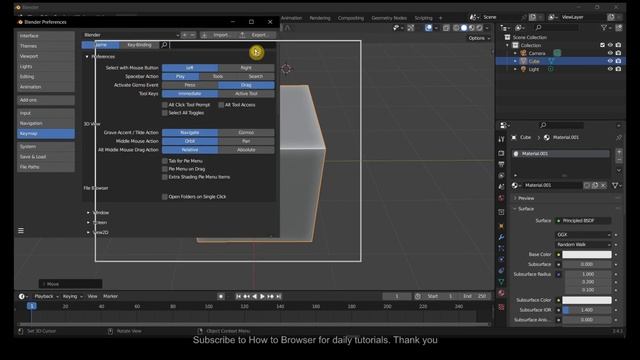This screenshot has height=360, width=640.
Task: Expand the material Preview panel
Action: pyautogui.click(x=515, y=198)
